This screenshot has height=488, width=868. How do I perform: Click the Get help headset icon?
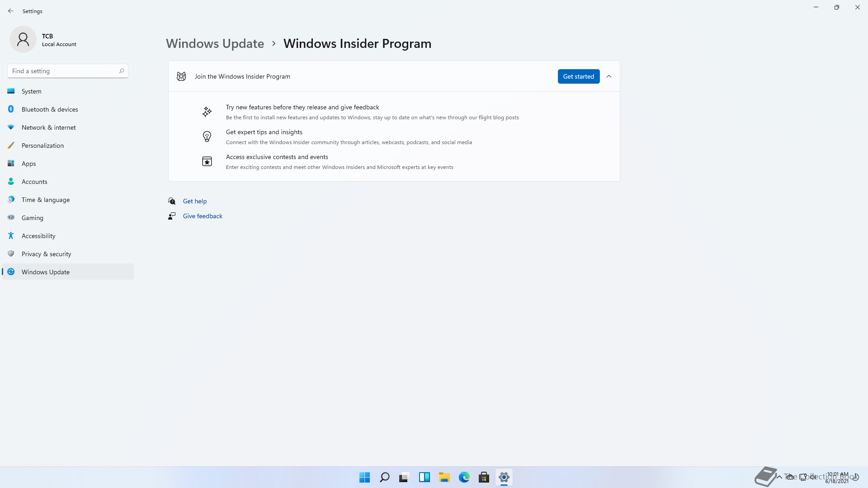pyautogui.click(x=172, y=201)
